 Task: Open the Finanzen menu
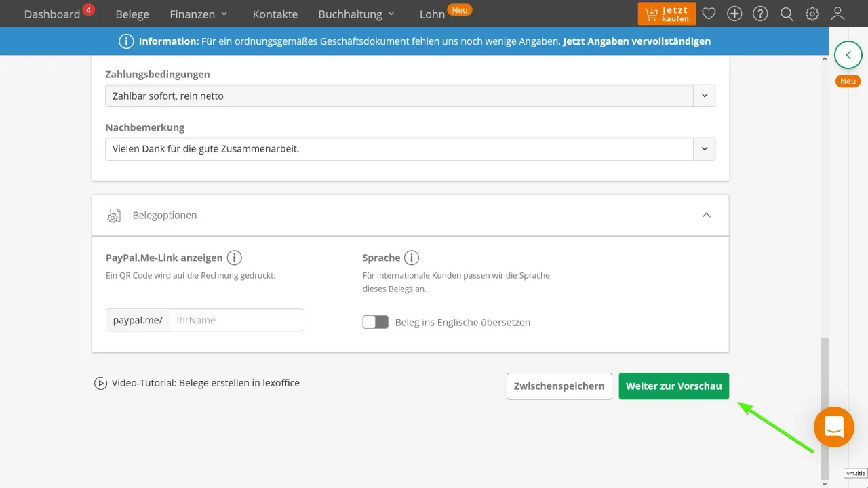[198, 14]
